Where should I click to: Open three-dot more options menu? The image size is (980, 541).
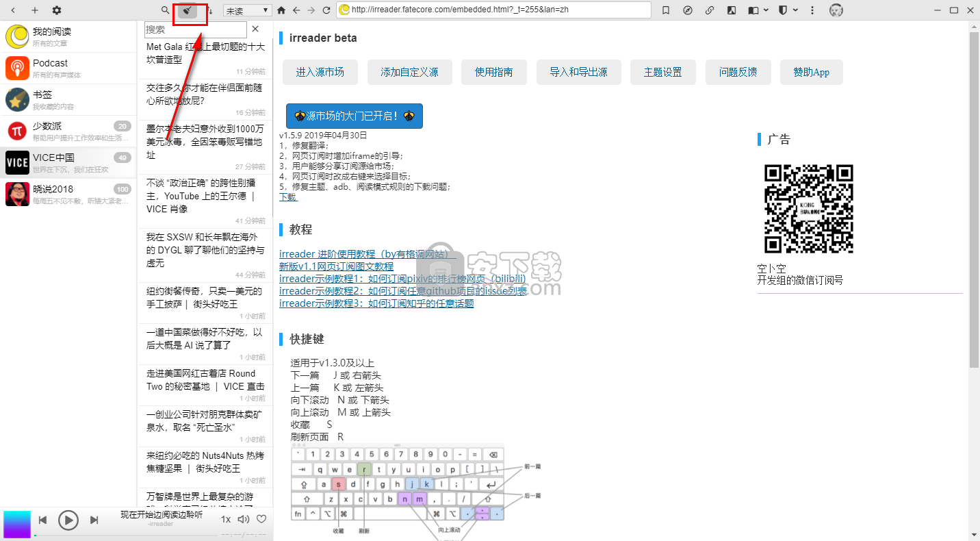pyautogui.click(x=812, y=10)
